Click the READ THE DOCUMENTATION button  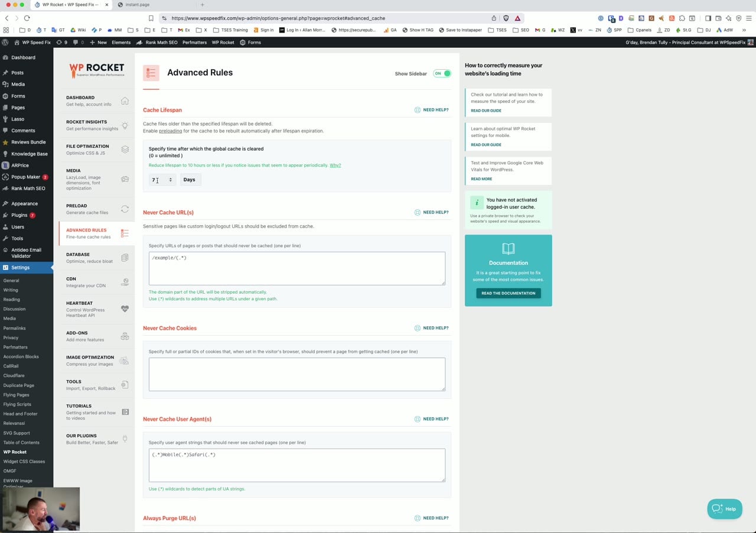tap(508, 292)
